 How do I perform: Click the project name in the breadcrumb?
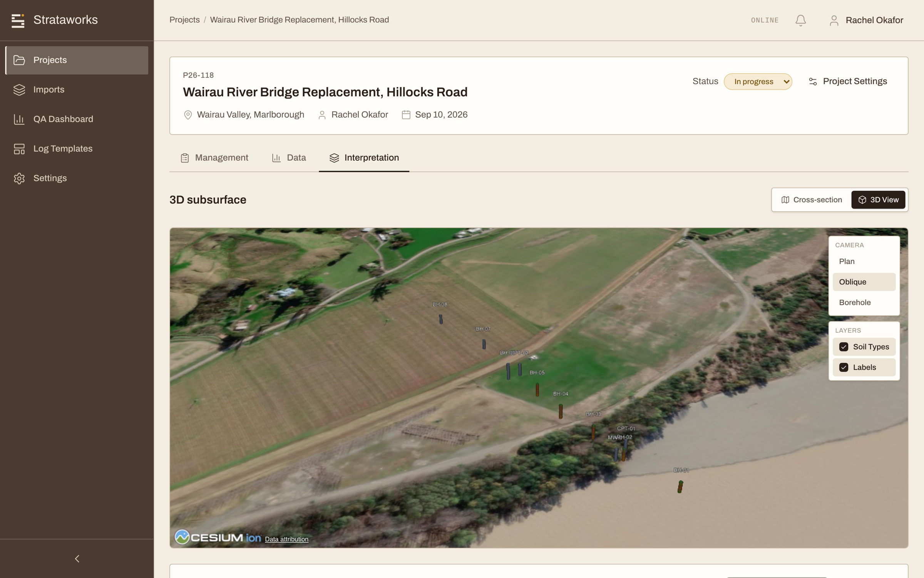tap(299, 20)
